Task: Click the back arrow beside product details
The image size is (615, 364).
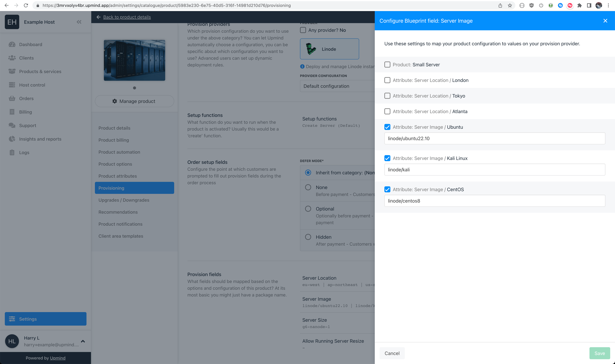Action: coord(98,17)
